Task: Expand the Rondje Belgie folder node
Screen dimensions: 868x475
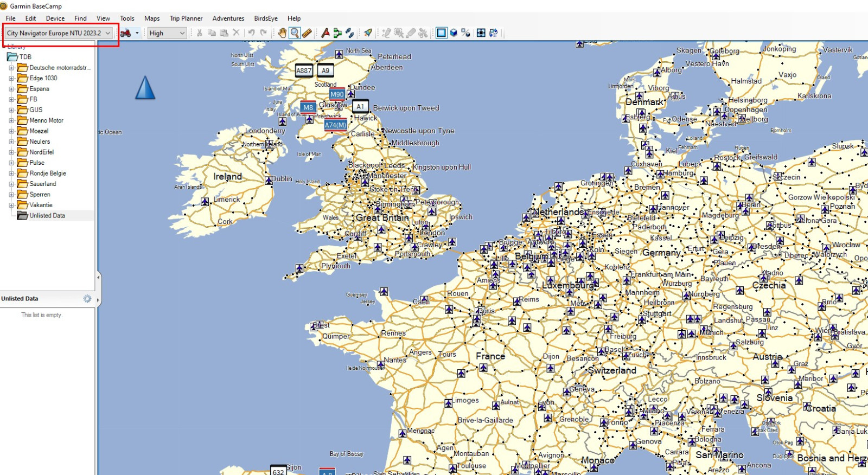Action: tap(11, 174)
